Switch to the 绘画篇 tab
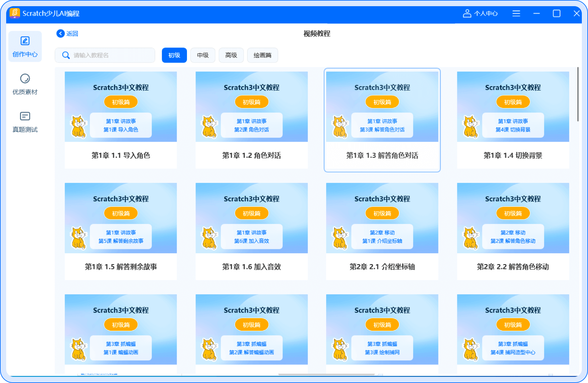Image resolution: width=588 pixels, height=383 pixels. [x=262, y=55]
